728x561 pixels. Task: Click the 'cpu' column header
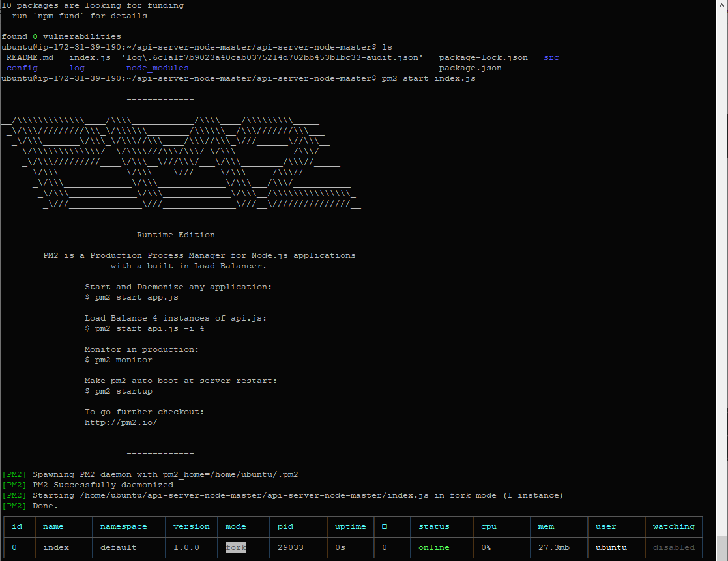[489, 526]
